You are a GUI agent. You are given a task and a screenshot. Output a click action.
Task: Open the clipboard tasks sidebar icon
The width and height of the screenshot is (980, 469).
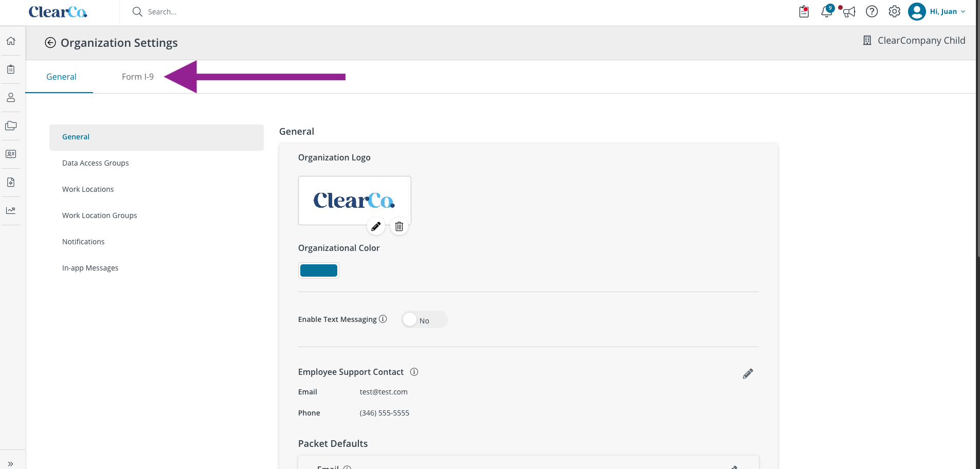coord(11,69)
